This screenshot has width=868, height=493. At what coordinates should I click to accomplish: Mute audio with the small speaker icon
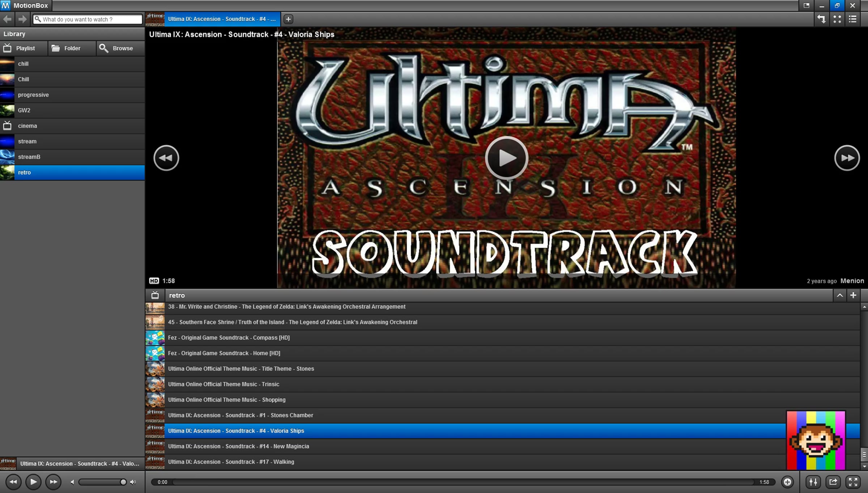pos(72,482)
